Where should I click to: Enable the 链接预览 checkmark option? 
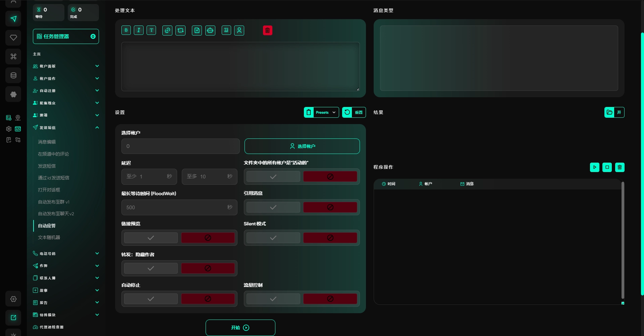(151, 238)
